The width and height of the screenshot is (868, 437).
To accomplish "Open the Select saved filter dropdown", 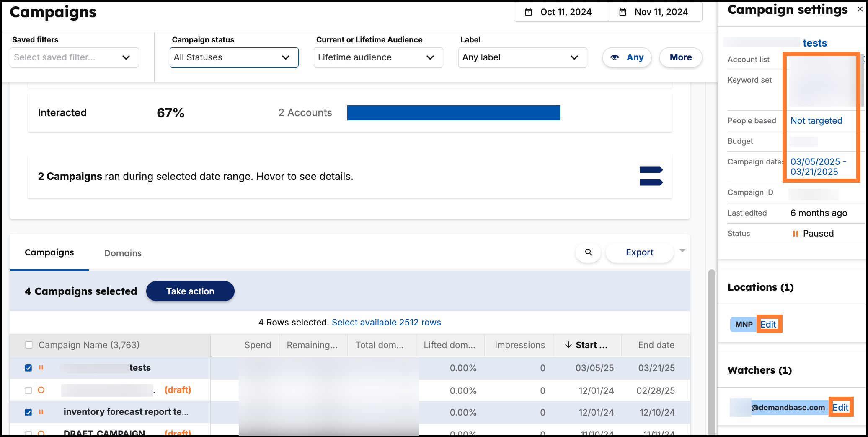I will point(74,57).
